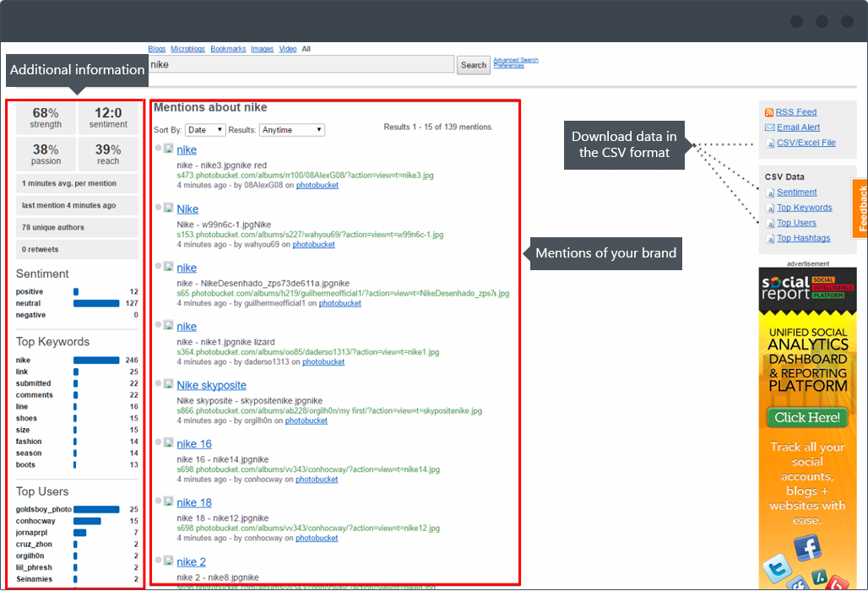Click the blue bar for neutral sentiment
The image size is (868, 591).
tap(96, 303)
